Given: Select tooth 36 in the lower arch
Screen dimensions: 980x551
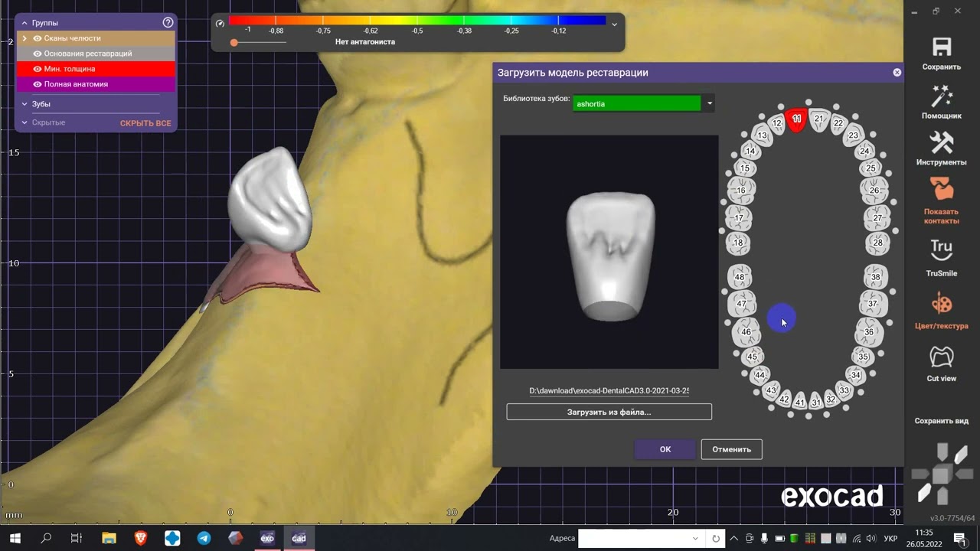Looking at the screenshot, I should click(869, 332).
